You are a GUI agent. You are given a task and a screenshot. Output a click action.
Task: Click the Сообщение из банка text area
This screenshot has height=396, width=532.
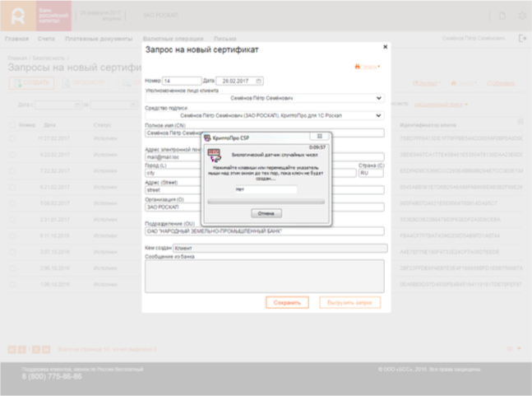point(265,277)
